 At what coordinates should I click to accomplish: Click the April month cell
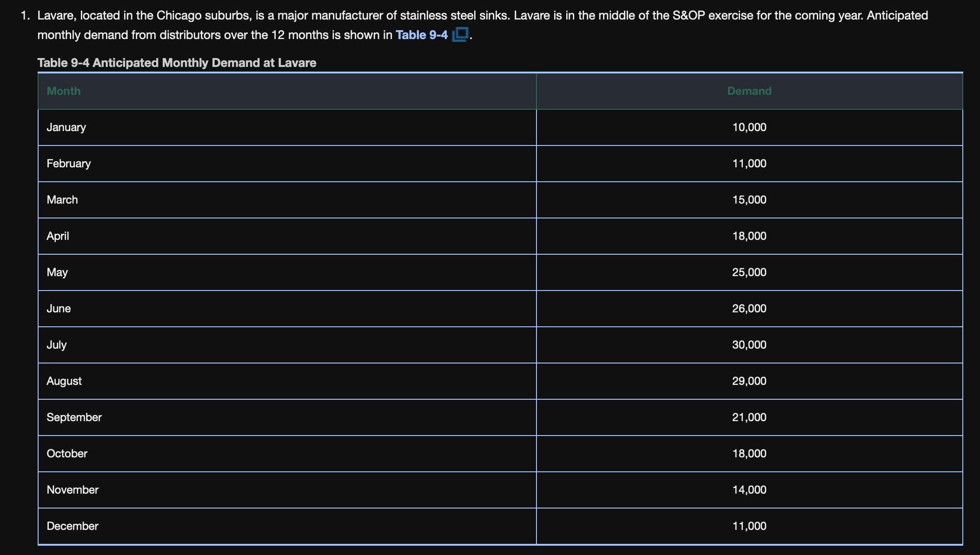pyautogui.click(x=58, y=236)
